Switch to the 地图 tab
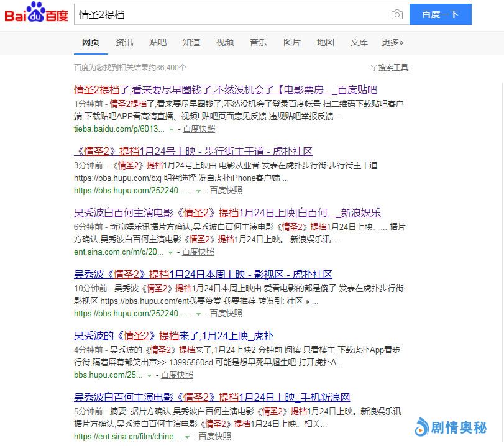This screenshot has width=504, height=446. [x=325, y=42]
